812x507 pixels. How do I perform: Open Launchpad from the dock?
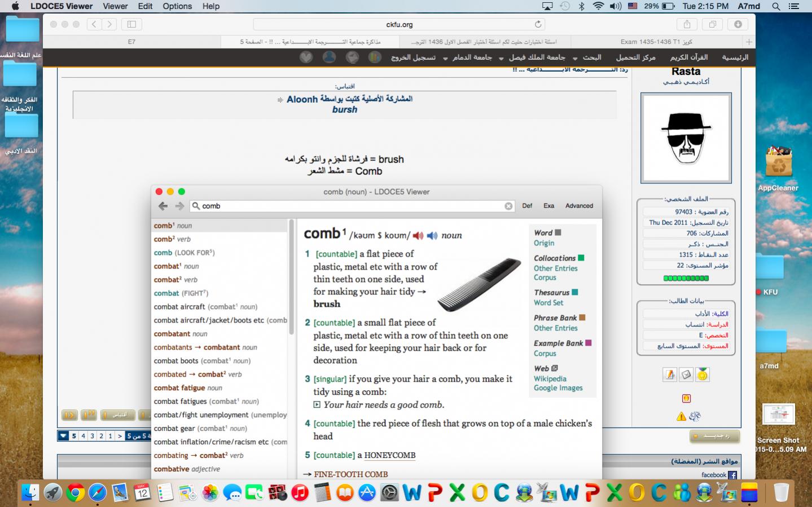pyautogui.click(x=52, y=493)
